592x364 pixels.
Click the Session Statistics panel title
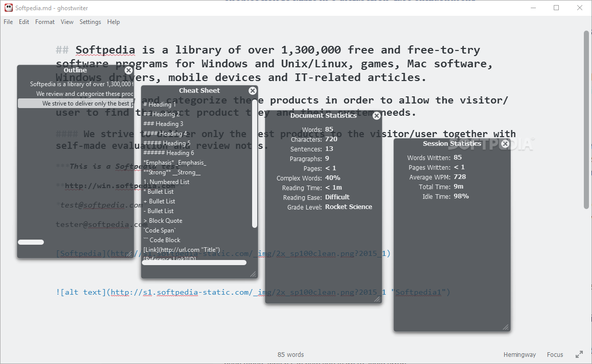452,144
